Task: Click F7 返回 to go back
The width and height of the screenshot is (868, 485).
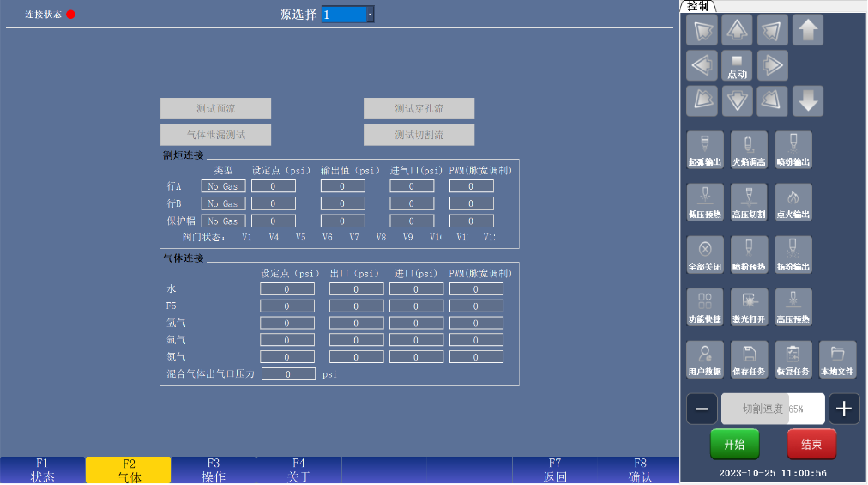Action: pyautogui.click(x=555, y=470)
